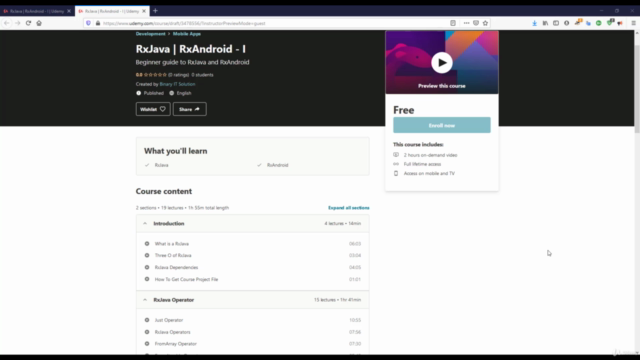Click the play icon beside FromArray Operator
This screenshot has height=360, width=640.
click(147, 344)
